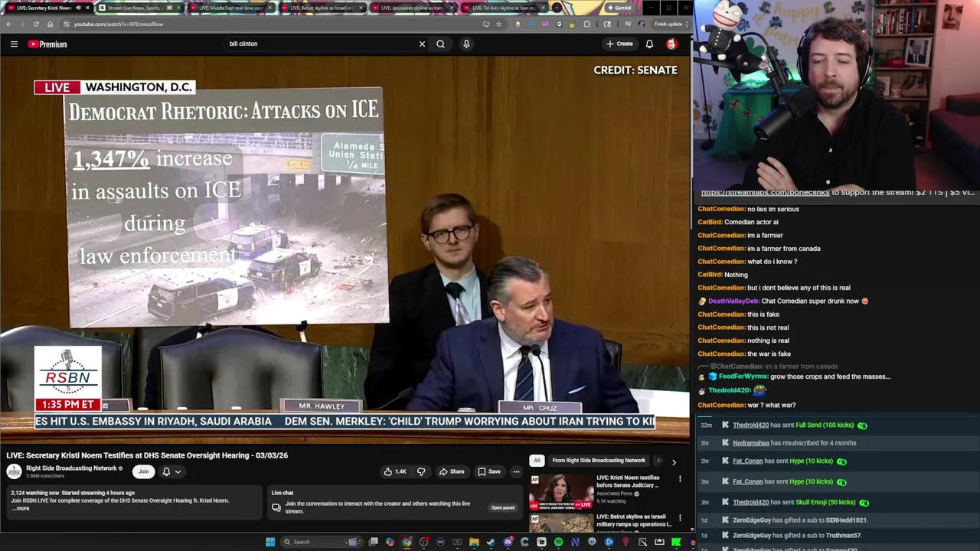Reload the page with refresh icon
This screenshot has height=551, width=980.
click(36, 24)
